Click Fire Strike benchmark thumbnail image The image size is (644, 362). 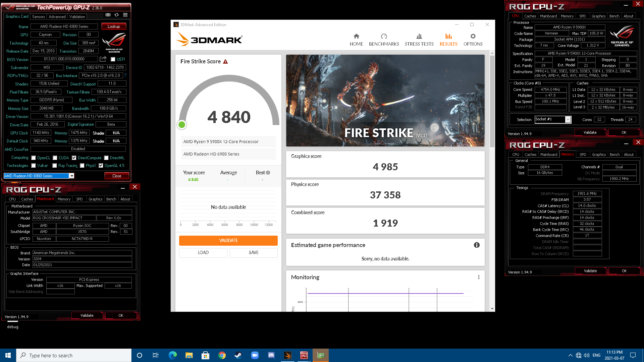pyautogui.click(x=385, y=101)
